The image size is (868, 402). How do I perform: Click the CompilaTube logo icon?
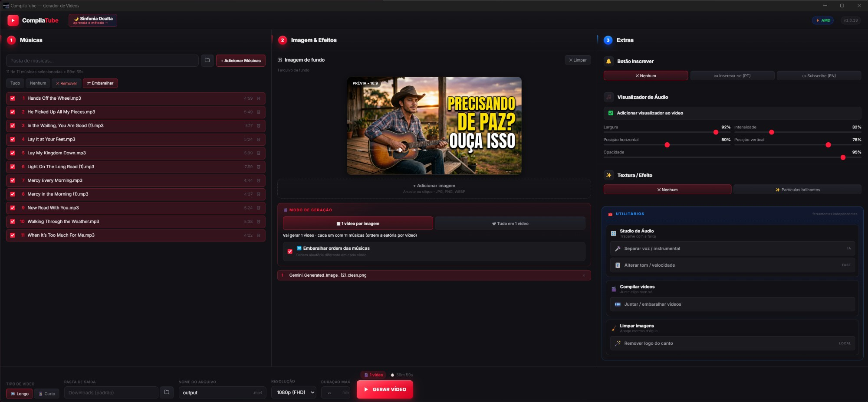click(x=13, y=20)
